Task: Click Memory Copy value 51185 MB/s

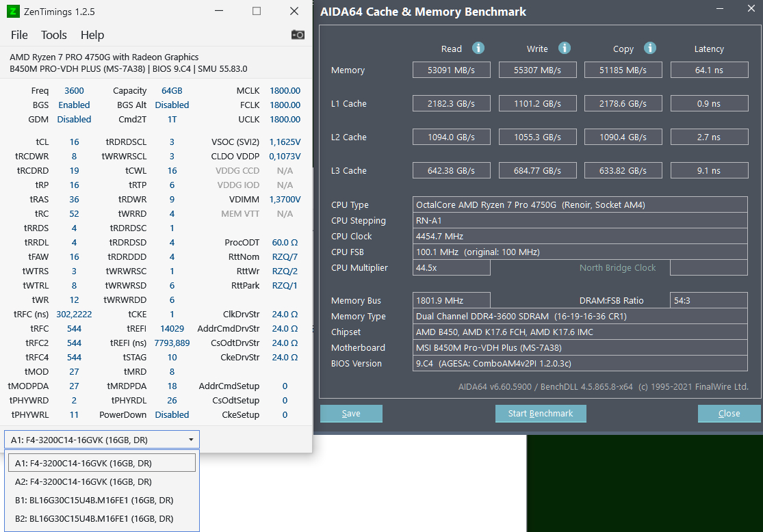Action: coord(623,70)
